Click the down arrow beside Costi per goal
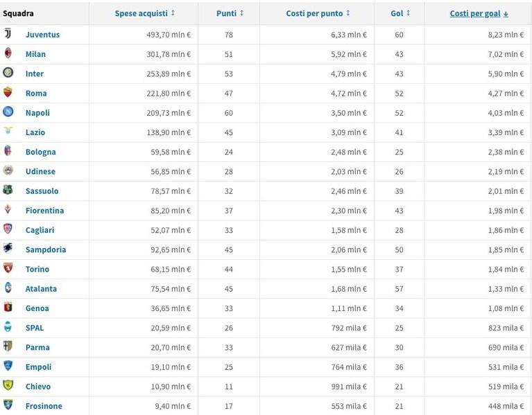Screen dimensions: 532x415 [x=506, y=14]
